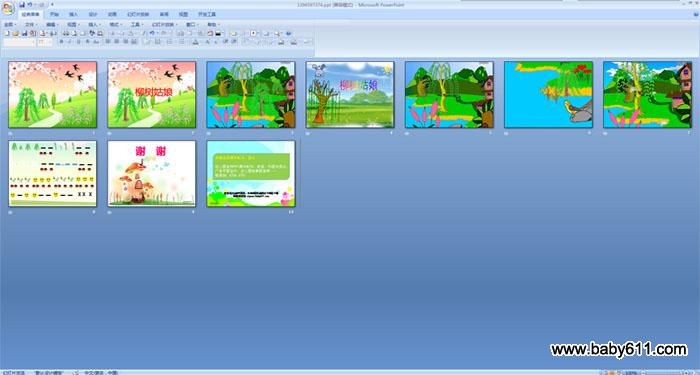Switch to the 插入 ribbon tab
The image size is (700, 375).
pyautogui.click(x=73, y=14)
